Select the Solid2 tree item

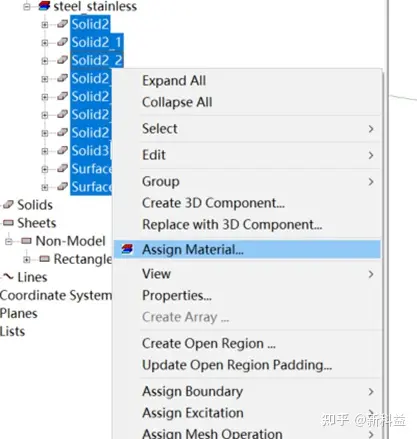pyautogui.click(x=90, y=24)
